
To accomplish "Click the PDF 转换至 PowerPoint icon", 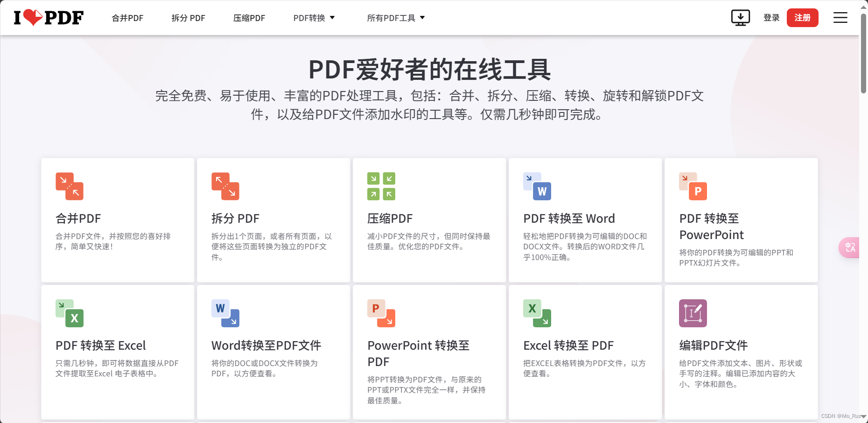I will (693, 186).
